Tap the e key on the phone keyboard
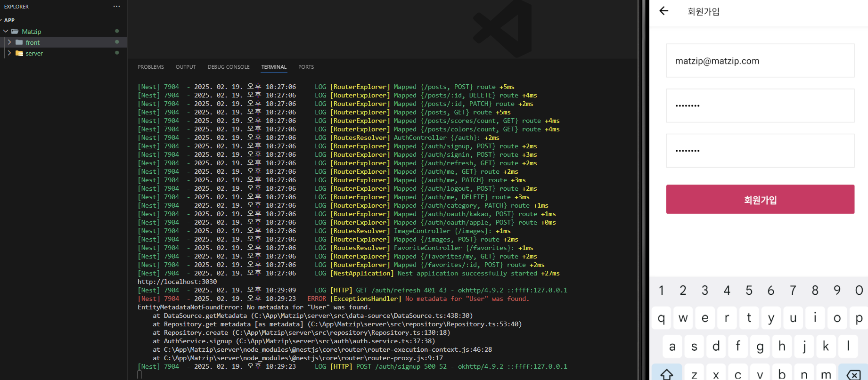Viewport: 868px width, 380px height. [x=705, y=318]
